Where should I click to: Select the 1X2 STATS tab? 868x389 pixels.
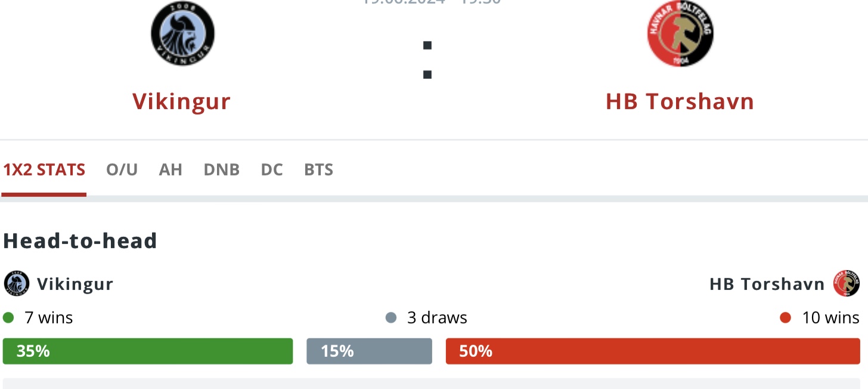click(44, 170)
